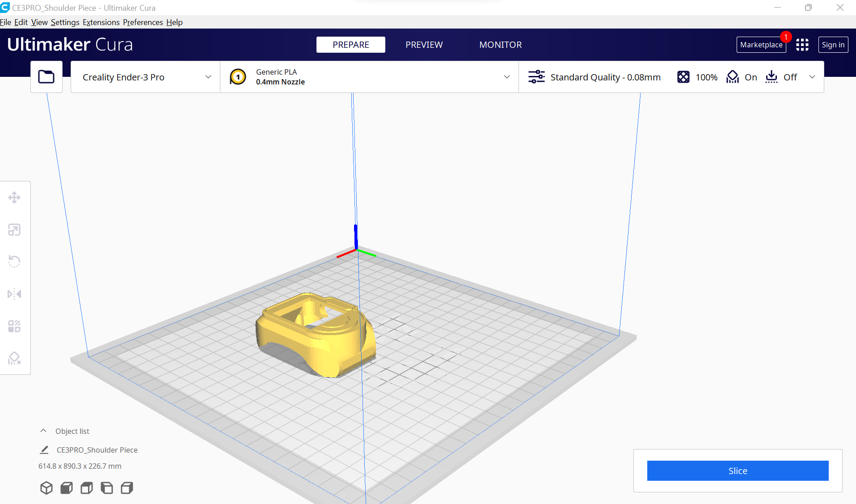The height and width of the screenshot is (504, 856).
Task: Switch to the PREPARE stage
Action: 351,45
